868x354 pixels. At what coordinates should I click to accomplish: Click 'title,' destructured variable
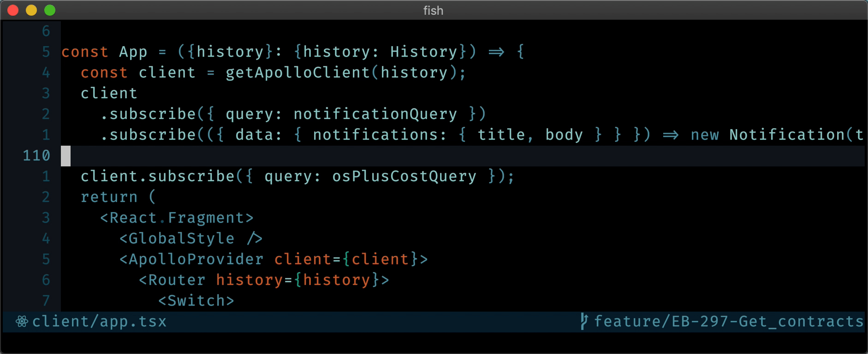(x=505, y=135)
